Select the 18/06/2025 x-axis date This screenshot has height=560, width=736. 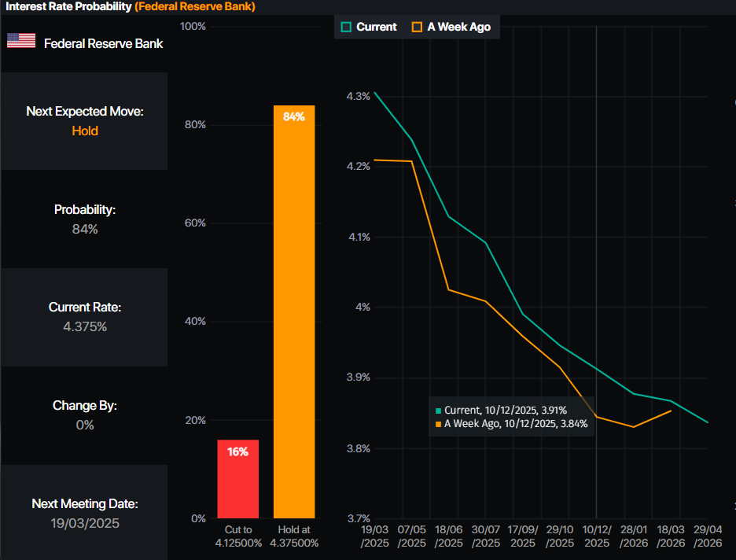coord(449,536)
